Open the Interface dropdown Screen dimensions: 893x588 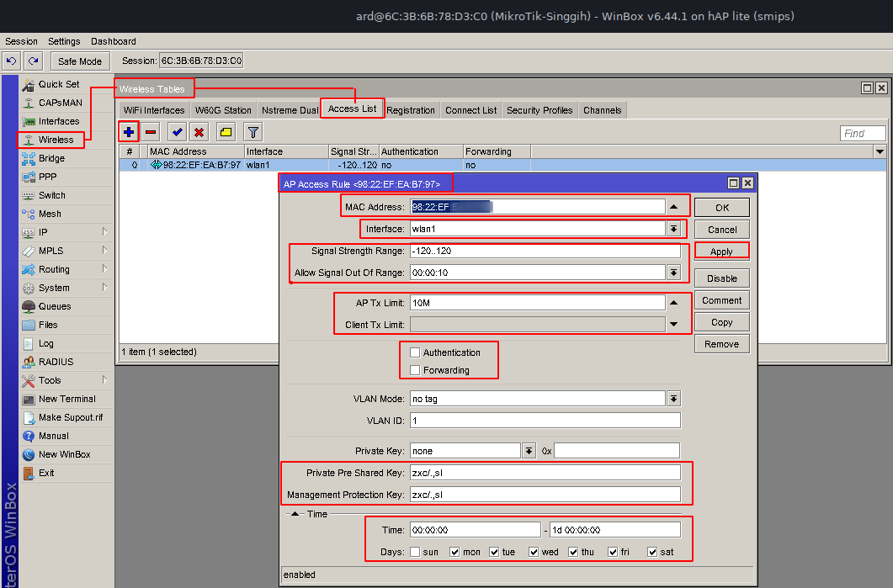click(673, 229)
